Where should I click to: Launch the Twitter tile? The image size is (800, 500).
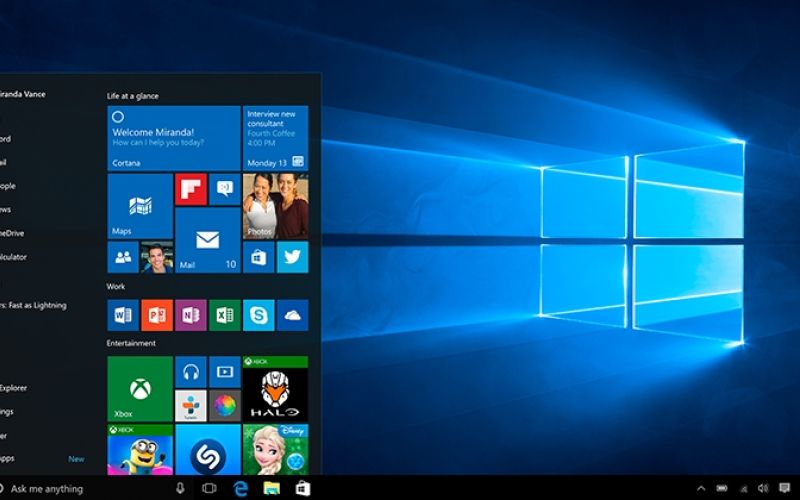click(292, 257)
